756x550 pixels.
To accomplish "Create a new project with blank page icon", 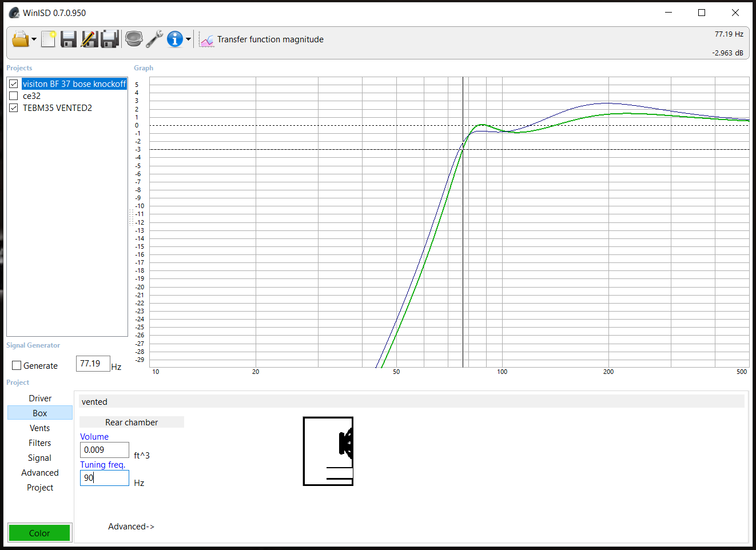I will (49, 39).
